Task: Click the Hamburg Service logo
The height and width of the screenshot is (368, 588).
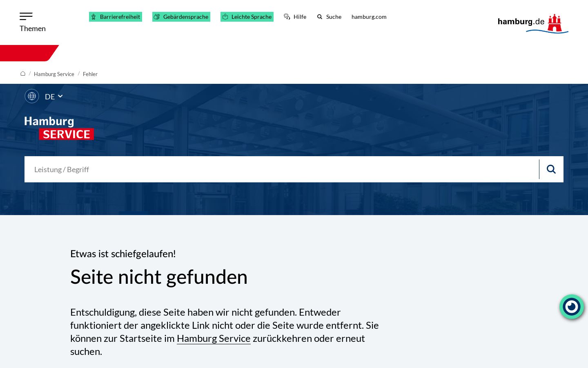Action: (x=59, y=128)
